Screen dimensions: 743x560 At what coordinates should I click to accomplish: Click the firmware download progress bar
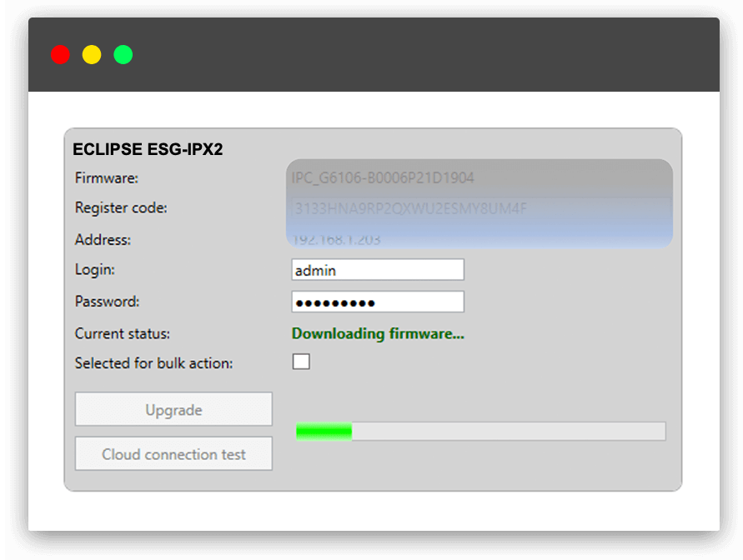481,431
